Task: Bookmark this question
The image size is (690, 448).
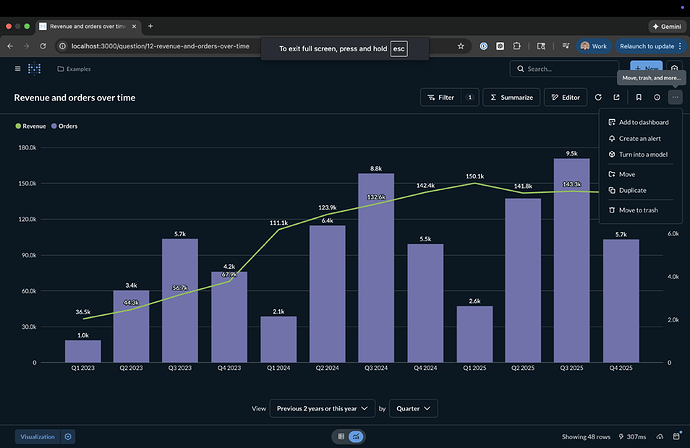Action: tap(637, 97)
